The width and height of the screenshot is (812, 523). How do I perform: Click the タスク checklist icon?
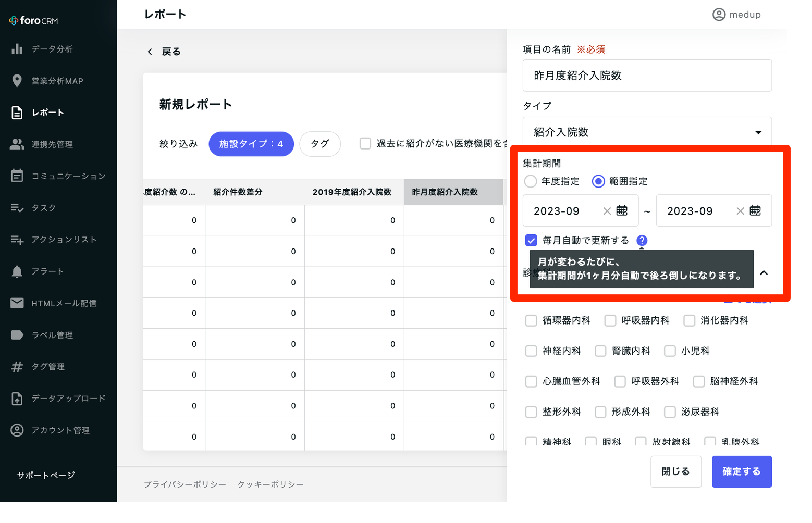point(17,208)
